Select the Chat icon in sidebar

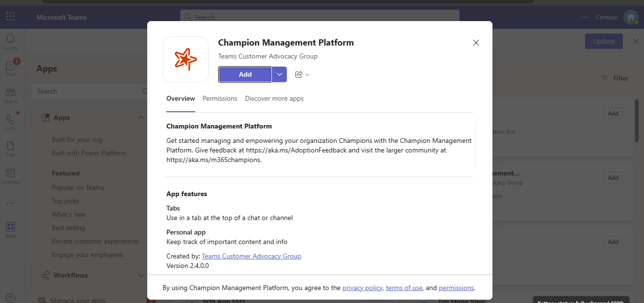tap(10, 65)
